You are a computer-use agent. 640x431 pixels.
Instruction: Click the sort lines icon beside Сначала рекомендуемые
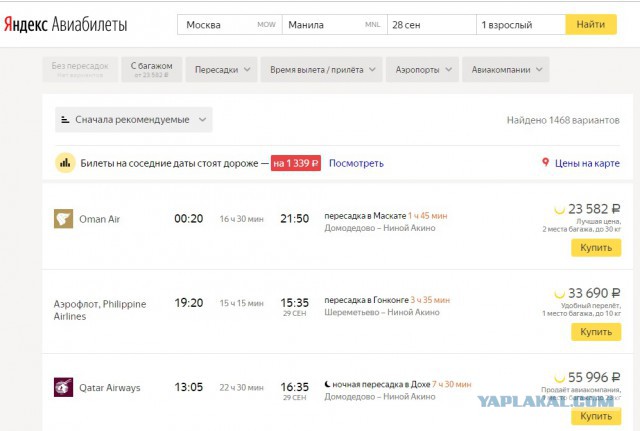[65, 120]
